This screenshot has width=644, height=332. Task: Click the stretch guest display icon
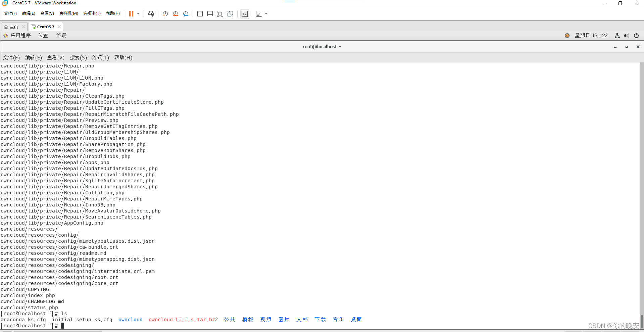[259, 14]
